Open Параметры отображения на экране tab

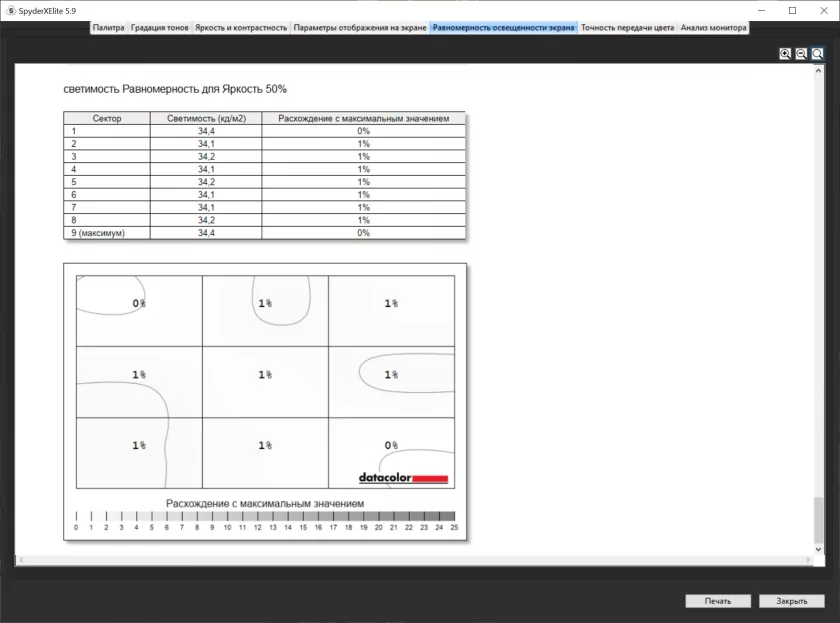(x=360, y=28)
